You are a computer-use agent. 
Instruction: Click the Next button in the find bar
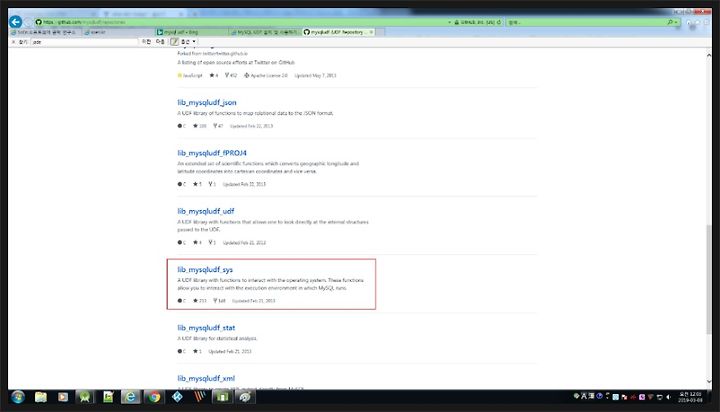[160, 42]
